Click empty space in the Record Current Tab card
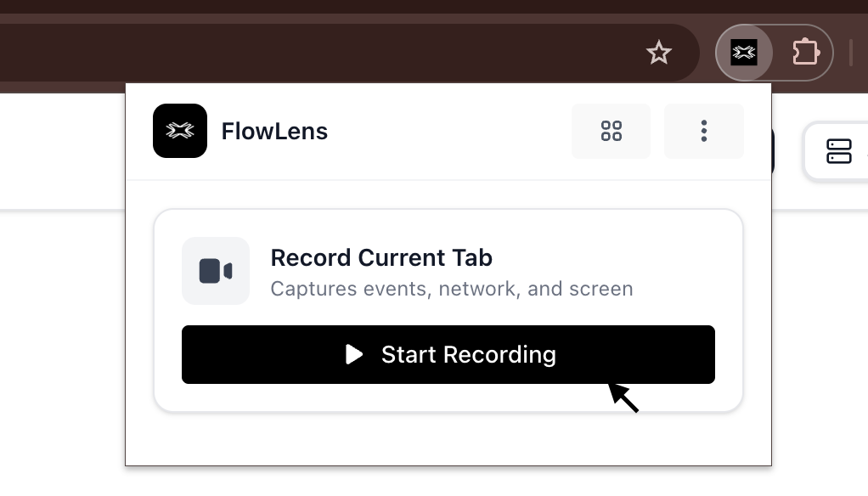 [671, 263]
